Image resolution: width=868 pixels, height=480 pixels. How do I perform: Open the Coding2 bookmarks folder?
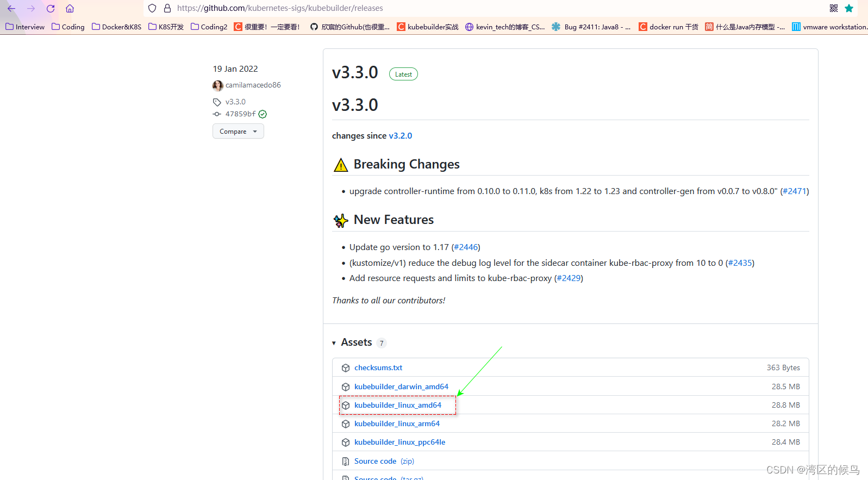[209, 27]
